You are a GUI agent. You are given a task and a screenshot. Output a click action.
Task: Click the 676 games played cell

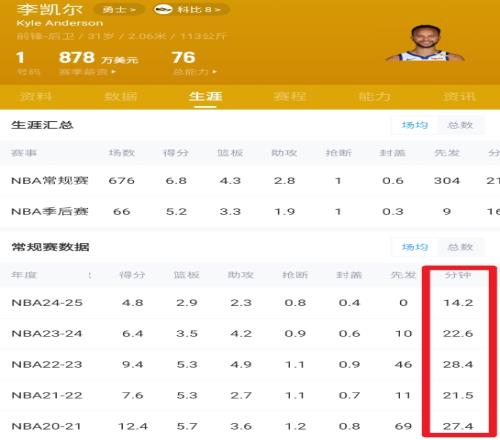(122, 181)
